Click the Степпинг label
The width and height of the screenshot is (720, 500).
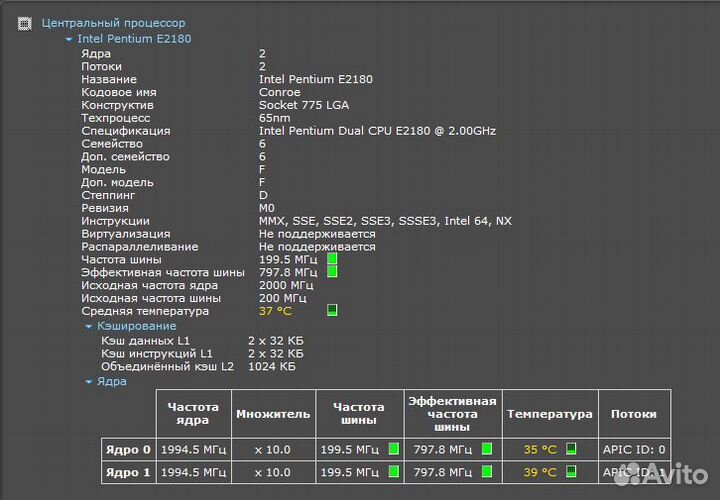tap(108, 196)
